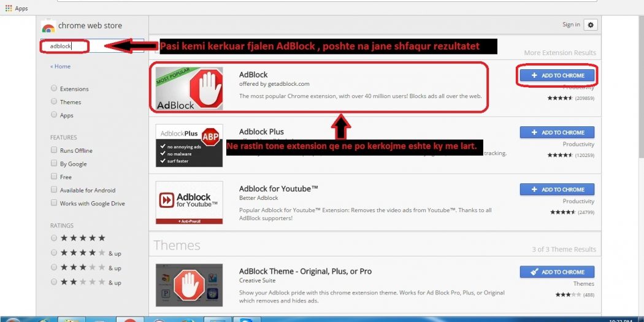Select the five-star rating filter
This screenshot has width=644, height=322.
click(54, 238)
